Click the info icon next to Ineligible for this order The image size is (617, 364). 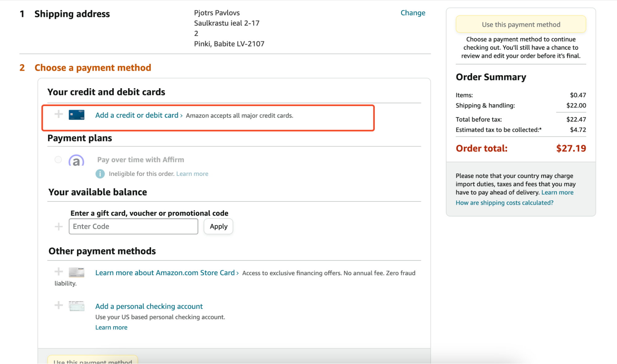click(x=100, y=174)
